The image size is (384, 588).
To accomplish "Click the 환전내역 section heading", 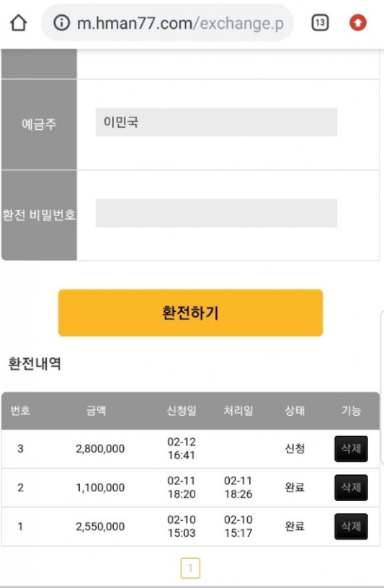I will coord(35,363).
